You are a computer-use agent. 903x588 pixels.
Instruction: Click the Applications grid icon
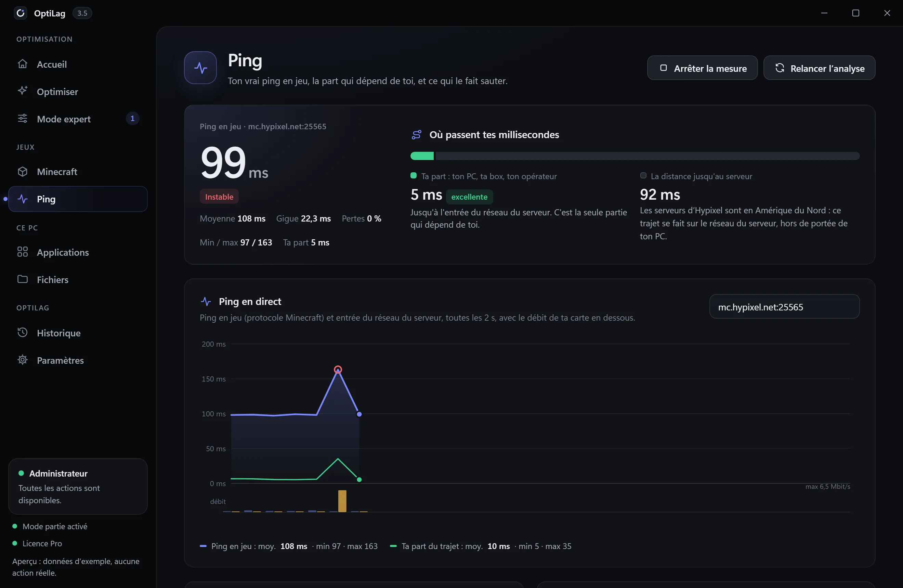(x=23, y=252)
